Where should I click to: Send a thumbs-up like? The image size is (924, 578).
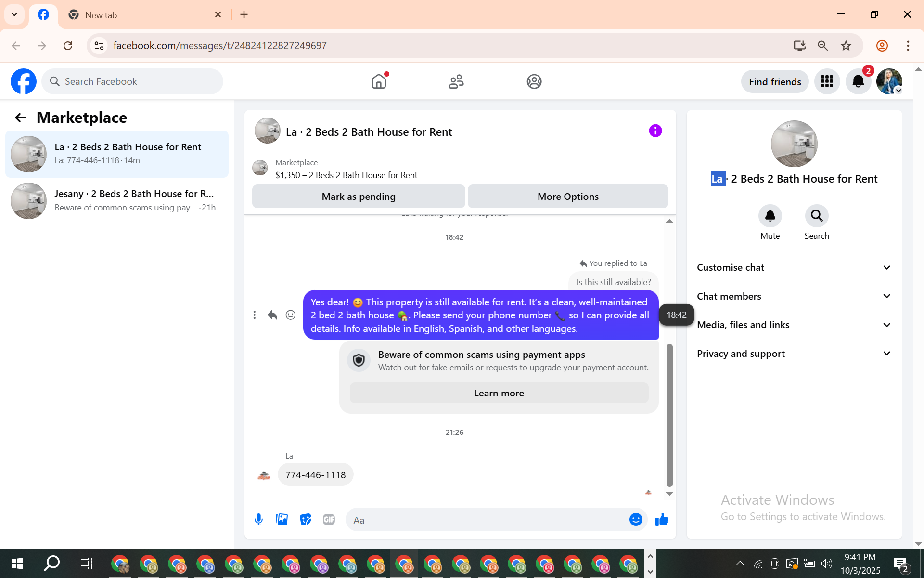click(662, 520)
